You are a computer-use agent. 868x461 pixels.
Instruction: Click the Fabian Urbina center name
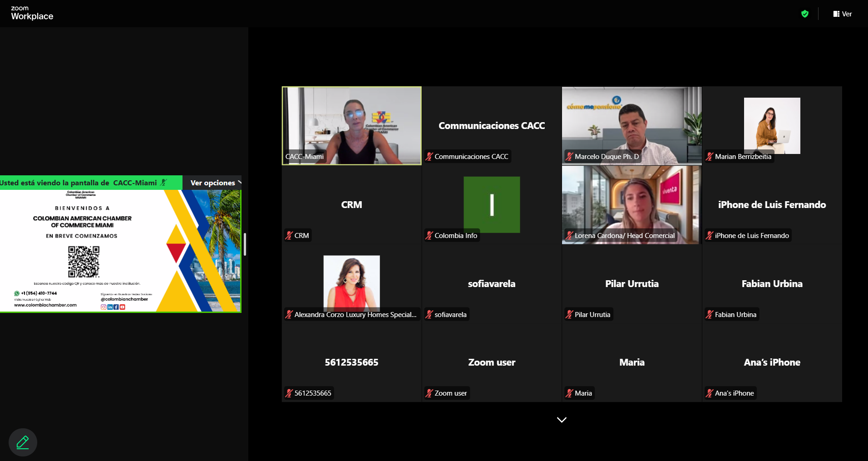(x=772, y=284)
